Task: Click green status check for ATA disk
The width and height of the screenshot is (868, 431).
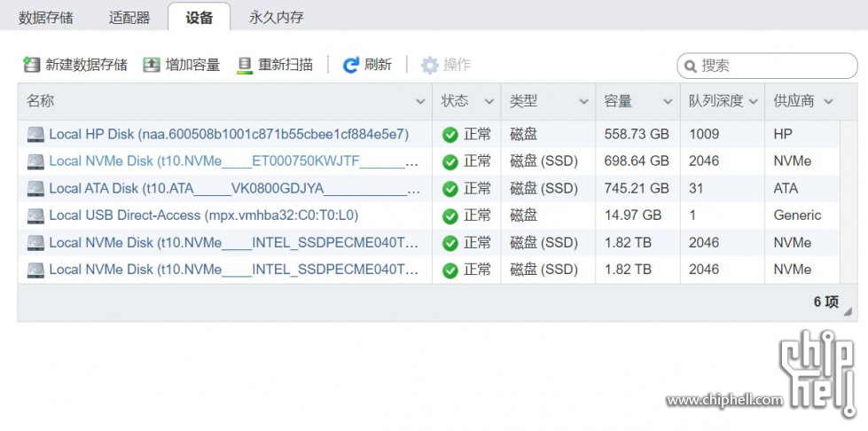Action: (x=450, y=189)
